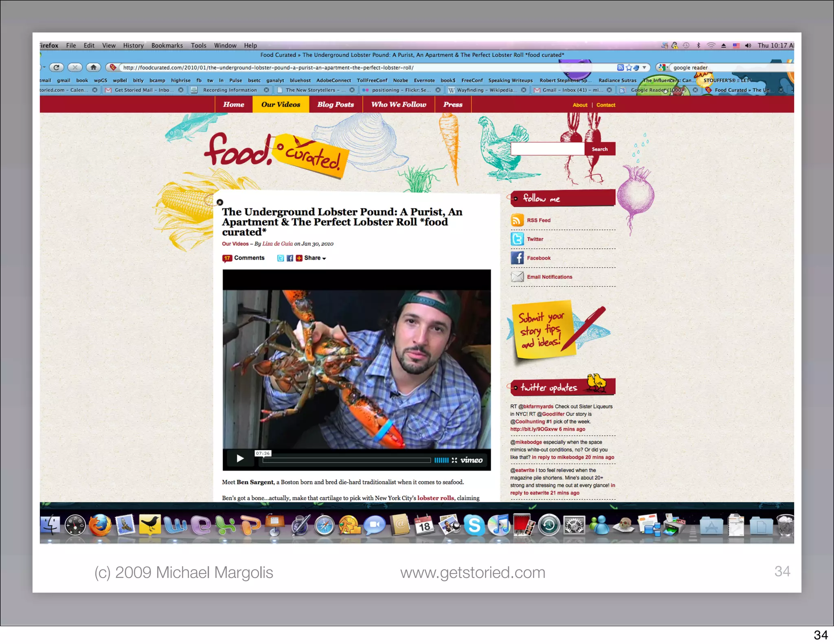The image size is (834, 644).
Task: Open System Preferences gear in dock
Action: (x=574, y=525)
